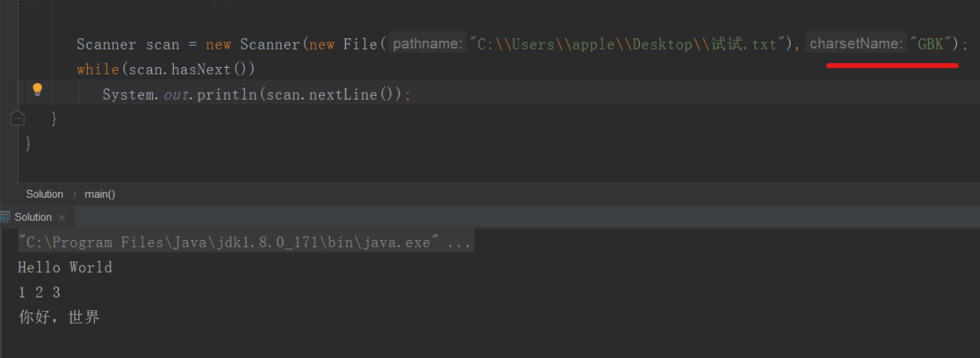Click the 你好，世界 output line

(60, 317)
